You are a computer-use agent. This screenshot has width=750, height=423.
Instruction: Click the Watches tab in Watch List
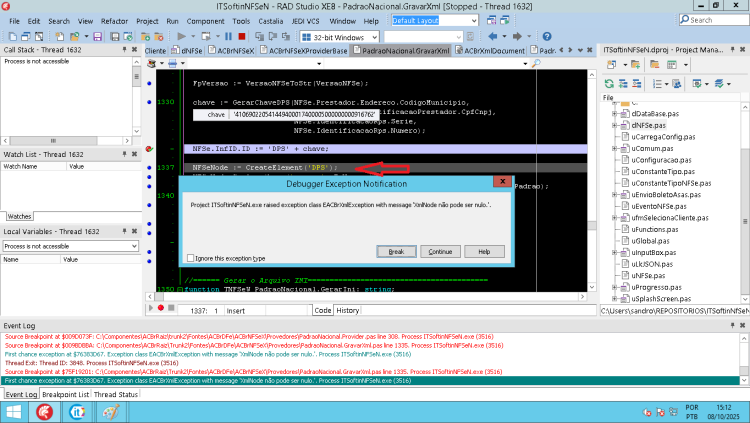pos(20,216)
